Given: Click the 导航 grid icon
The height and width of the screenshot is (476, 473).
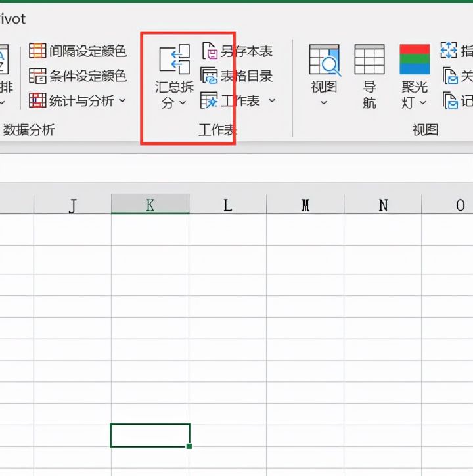Looking at the screenshot, I should tap(369, 59).
